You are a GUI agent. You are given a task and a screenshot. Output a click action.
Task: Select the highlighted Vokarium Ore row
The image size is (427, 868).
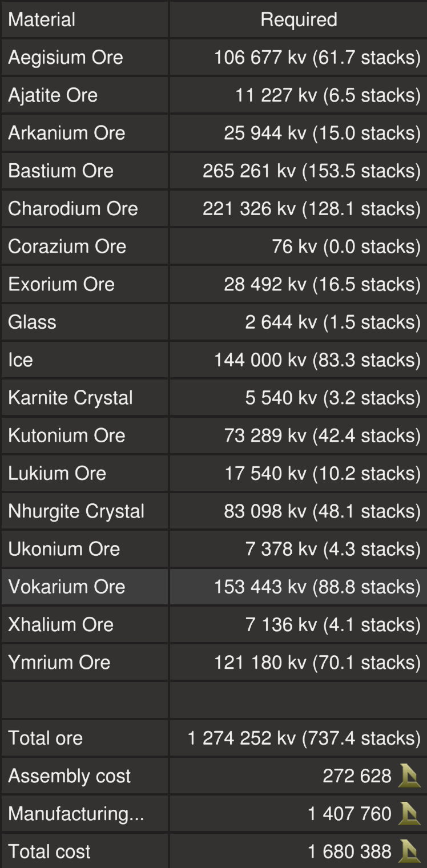click(x=67, y=587)
